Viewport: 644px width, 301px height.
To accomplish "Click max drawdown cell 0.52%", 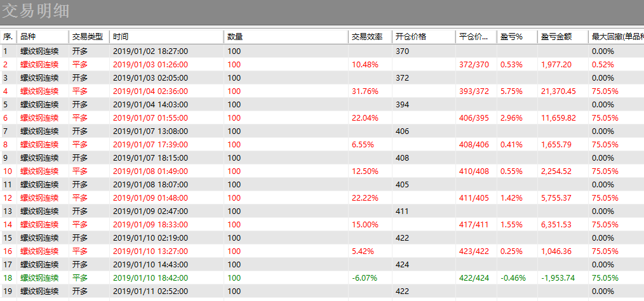I will click(603, 65).
